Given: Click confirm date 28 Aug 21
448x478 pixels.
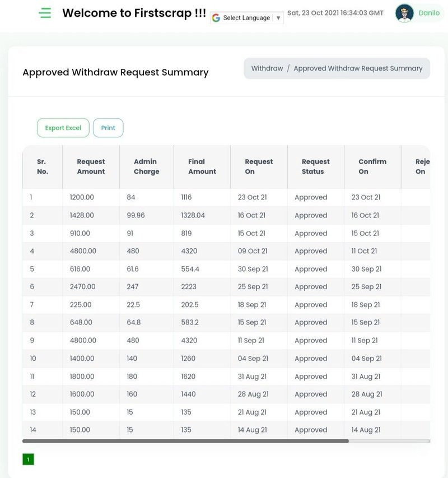Looking at the screenshot, I should click(367, 394).
